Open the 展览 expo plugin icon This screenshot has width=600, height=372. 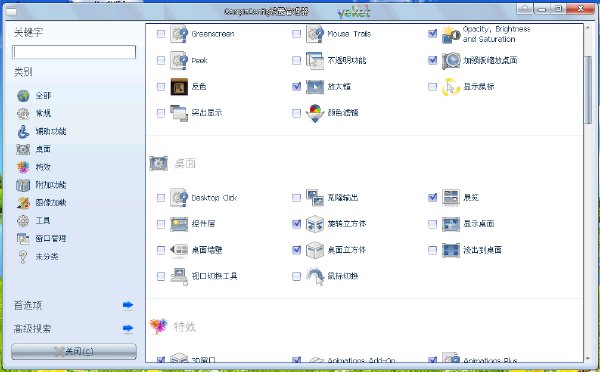(451, 197)
